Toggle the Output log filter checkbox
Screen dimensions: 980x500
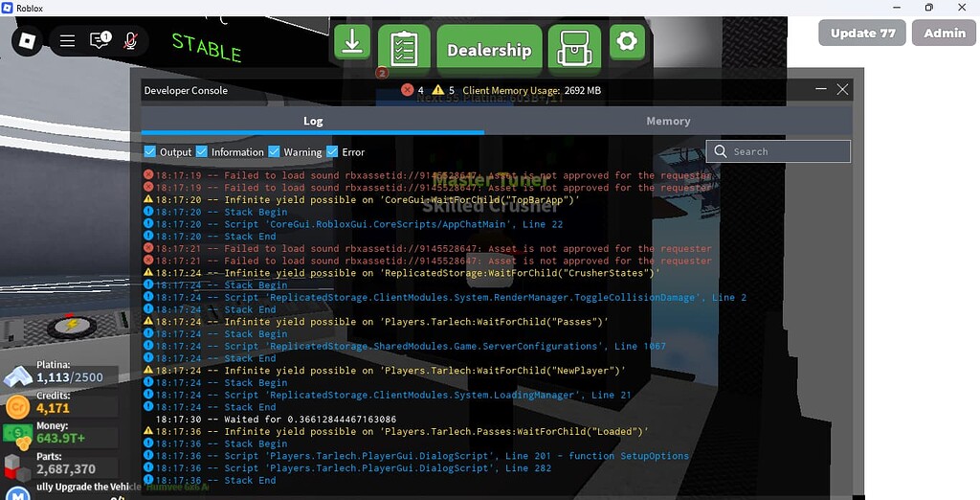(x=150, y=151)
